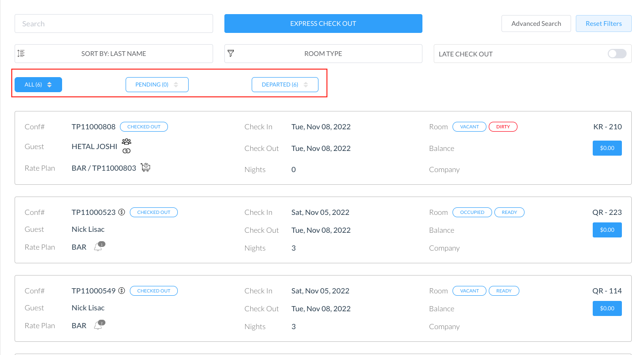Open the bell notification for room QR - 223
Image resolution: width=644 pixels, height=355 pixels.
click(x=98, y=247)
